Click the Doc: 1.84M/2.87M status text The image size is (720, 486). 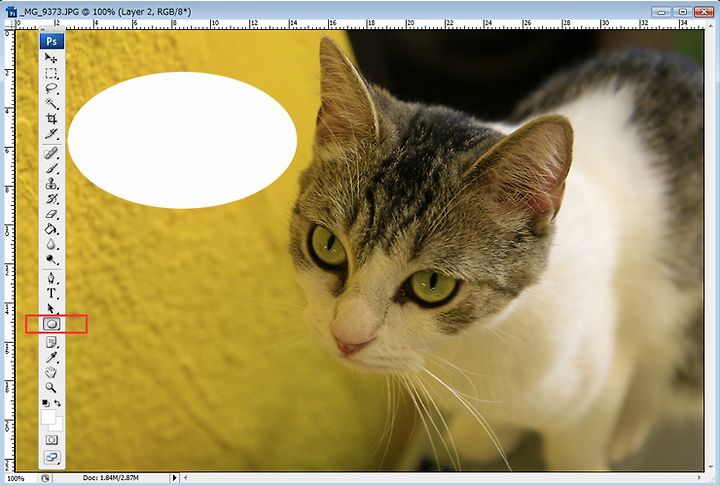tap(111, 478)
